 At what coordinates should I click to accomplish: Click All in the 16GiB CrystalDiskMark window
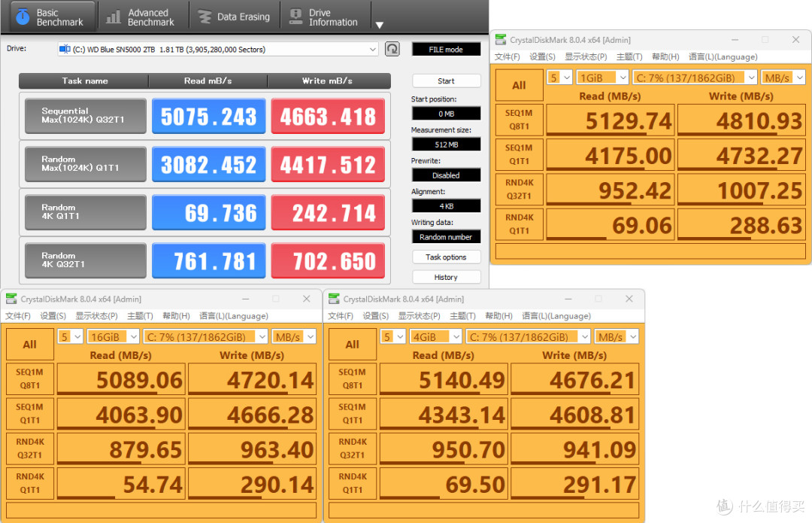point(29,344)
